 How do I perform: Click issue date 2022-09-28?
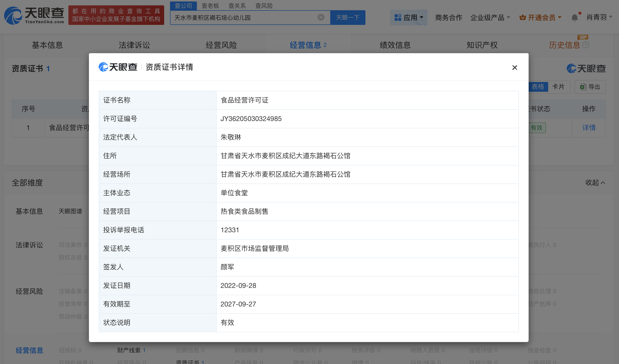(x=238, y=285)
